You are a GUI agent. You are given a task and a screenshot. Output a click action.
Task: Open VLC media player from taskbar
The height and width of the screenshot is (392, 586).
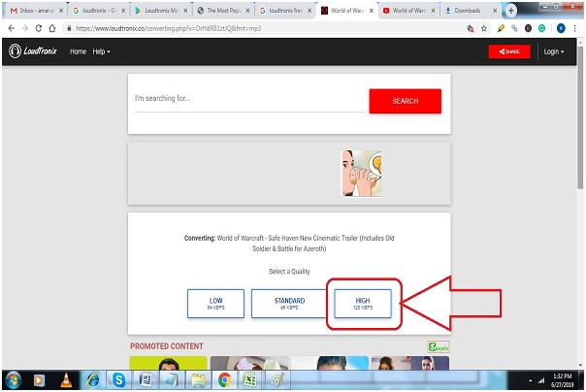(66, 380)
